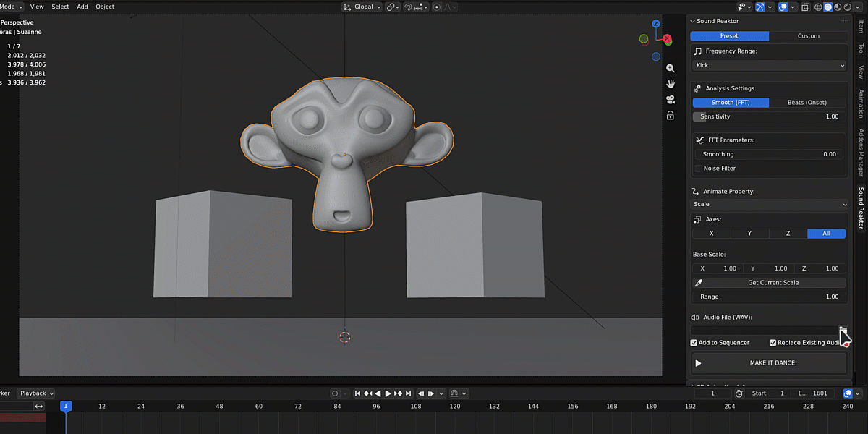Click the zoom magnifier viewport icon

click(x=671, y=68)
